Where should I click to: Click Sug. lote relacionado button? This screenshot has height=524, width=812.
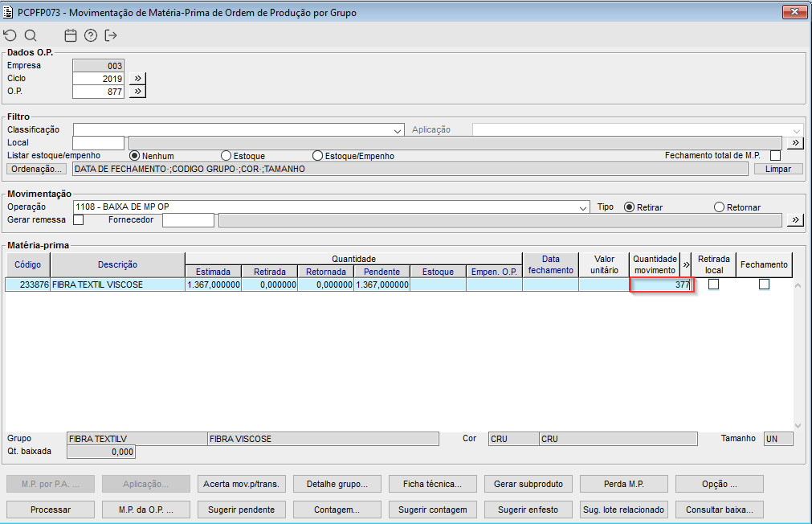[x=623, y=510]
